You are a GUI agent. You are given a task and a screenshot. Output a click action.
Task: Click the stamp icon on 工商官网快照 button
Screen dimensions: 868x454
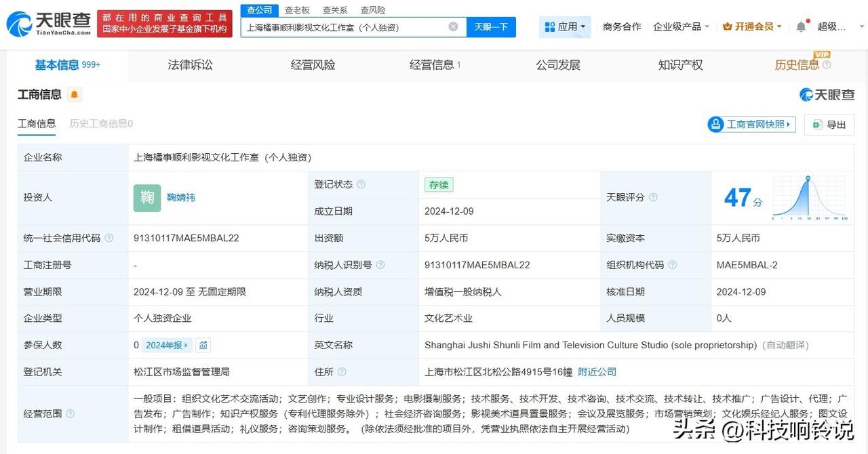(x=717, y=124)
